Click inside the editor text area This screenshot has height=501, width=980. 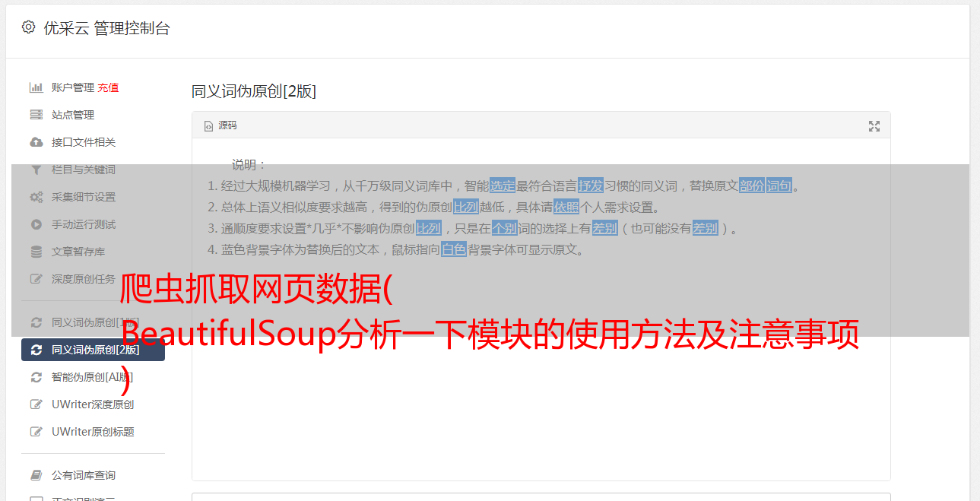pos(541,309)
